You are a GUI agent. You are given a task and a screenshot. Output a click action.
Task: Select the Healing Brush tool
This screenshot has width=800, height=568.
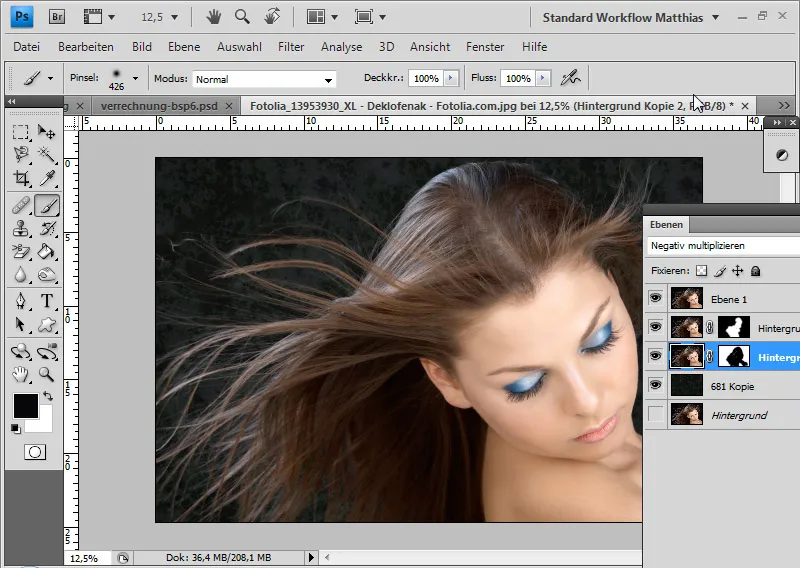coord(20,206)
